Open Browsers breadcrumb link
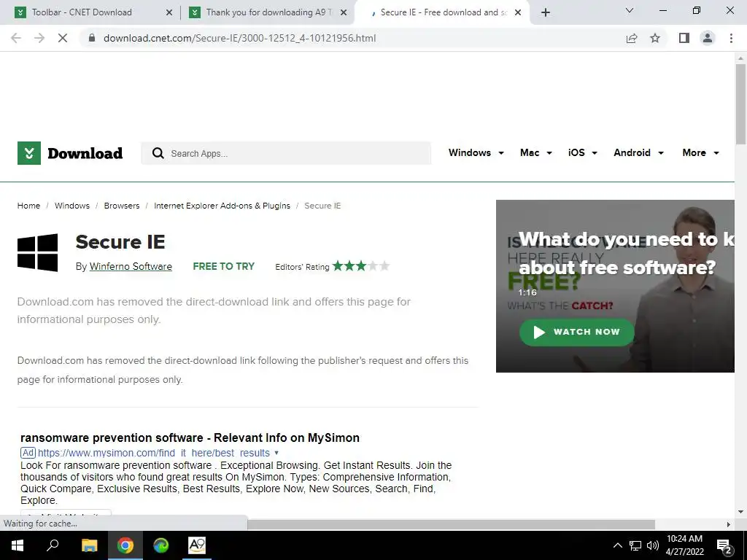Screen dimensions: 747x560 pyautogui.click(x=122, y=206)
